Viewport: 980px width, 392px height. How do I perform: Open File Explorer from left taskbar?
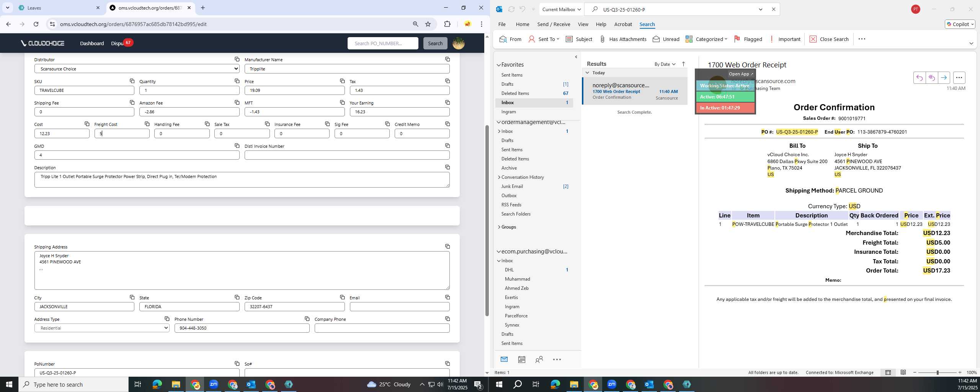pos(176,384)
